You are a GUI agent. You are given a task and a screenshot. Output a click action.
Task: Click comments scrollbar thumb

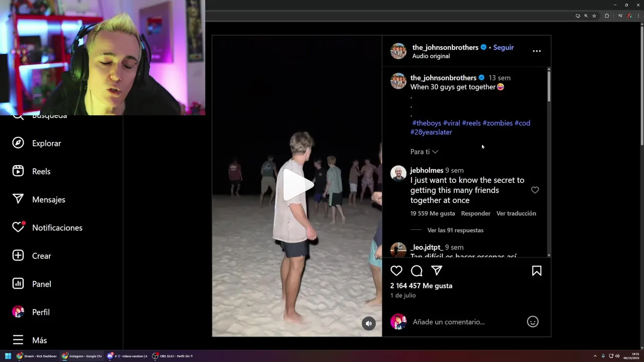click(549, 86)
